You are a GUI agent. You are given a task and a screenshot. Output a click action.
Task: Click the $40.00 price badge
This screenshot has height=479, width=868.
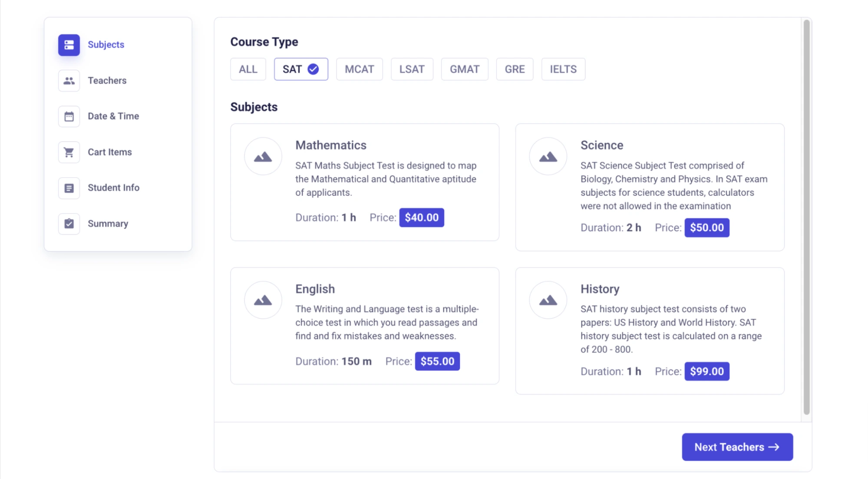(x=422, y=218)
